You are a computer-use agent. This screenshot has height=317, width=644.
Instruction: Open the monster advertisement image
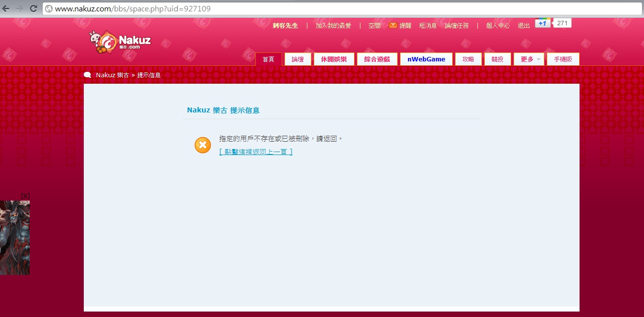click(x=15, y=238)
